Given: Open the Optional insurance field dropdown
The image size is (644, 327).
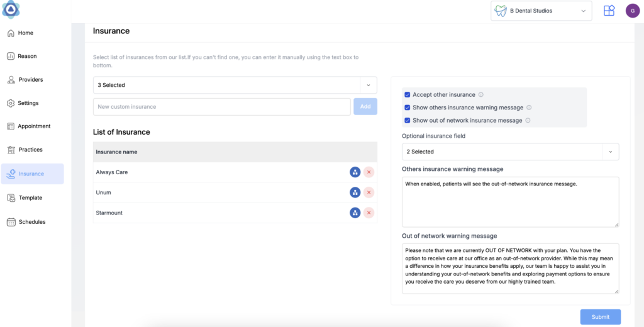Looking at the screenshot, I should tap(510, 152).
